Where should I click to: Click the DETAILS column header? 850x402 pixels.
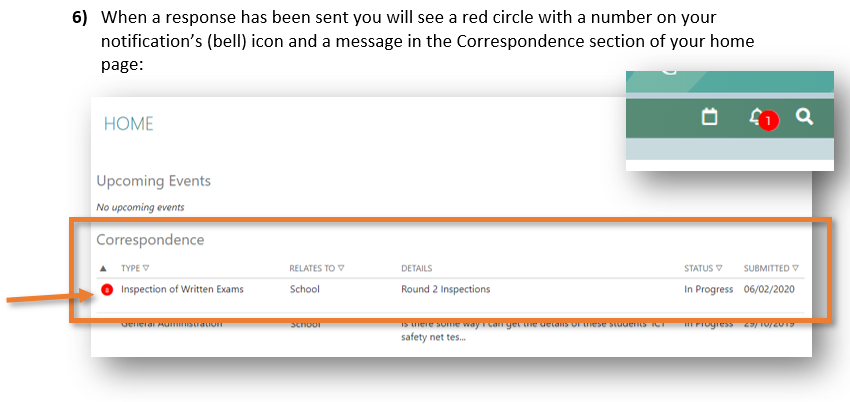416,268
